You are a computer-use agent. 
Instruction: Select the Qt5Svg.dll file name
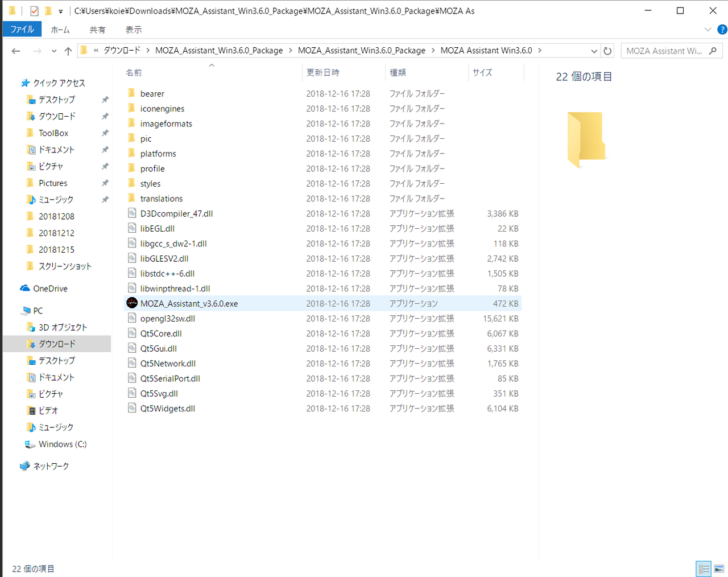pos(159,393)
